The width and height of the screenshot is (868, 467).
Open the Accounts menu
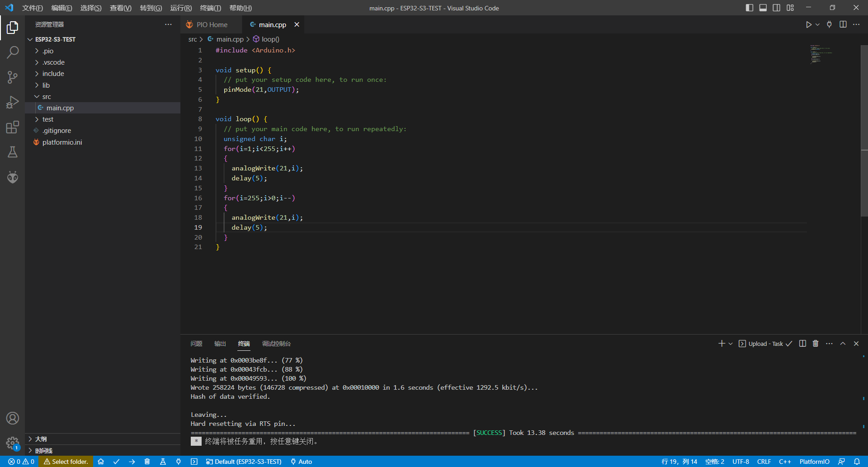(13, 418)
